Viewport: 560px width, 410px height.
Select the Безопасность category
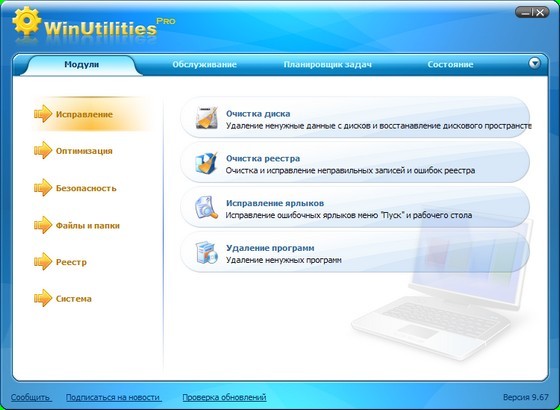coord(86,188)
